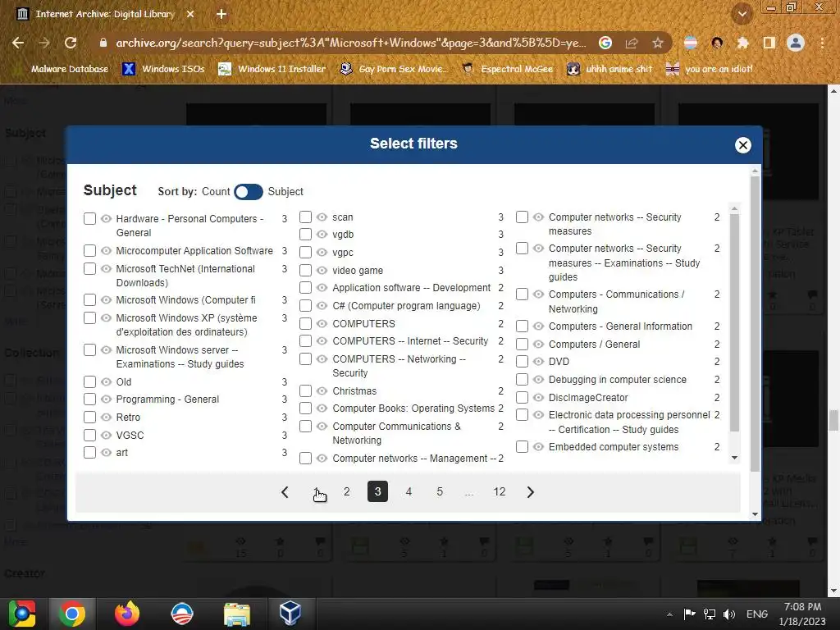Image resolution: width=840 pixels, height=630 pixels.
Task: Click browser back arrow
Action: tap(18, 43)
